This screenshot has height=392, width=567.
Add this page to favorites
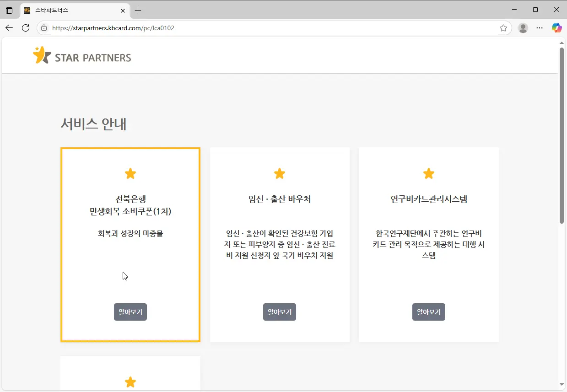click(503, 28)
